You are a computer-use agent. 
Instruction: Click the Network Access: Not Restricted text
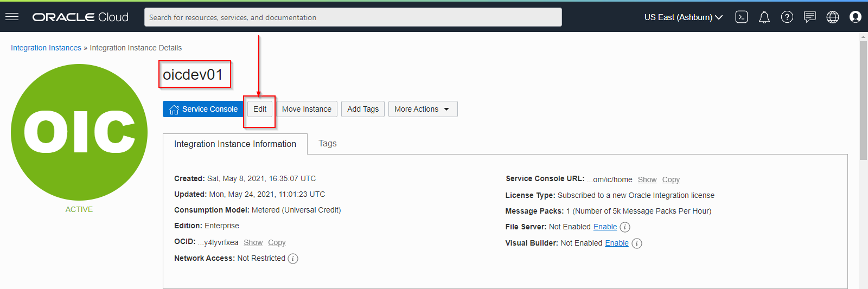point(229,258)
